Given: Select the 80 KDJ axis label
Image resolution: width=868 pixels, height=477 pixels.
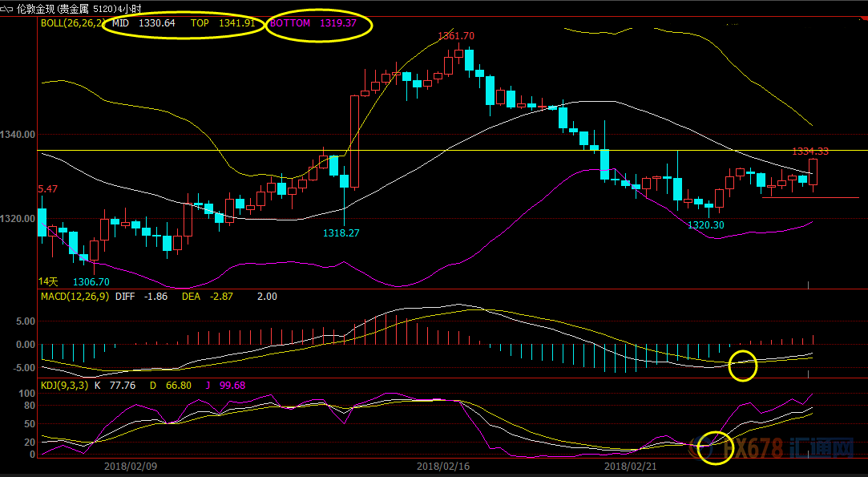Looking at the screenshot, I should tap(30, 406).
